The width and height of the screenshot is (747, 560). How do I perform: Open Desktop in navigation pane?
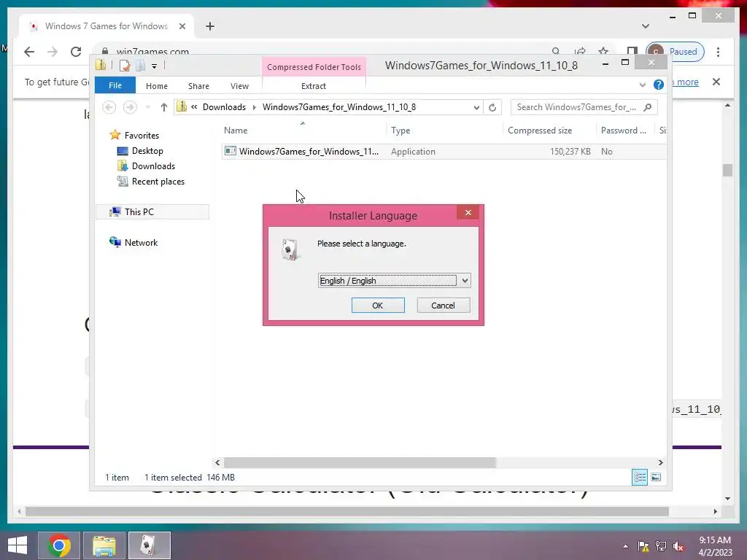(x=147, y=150)
